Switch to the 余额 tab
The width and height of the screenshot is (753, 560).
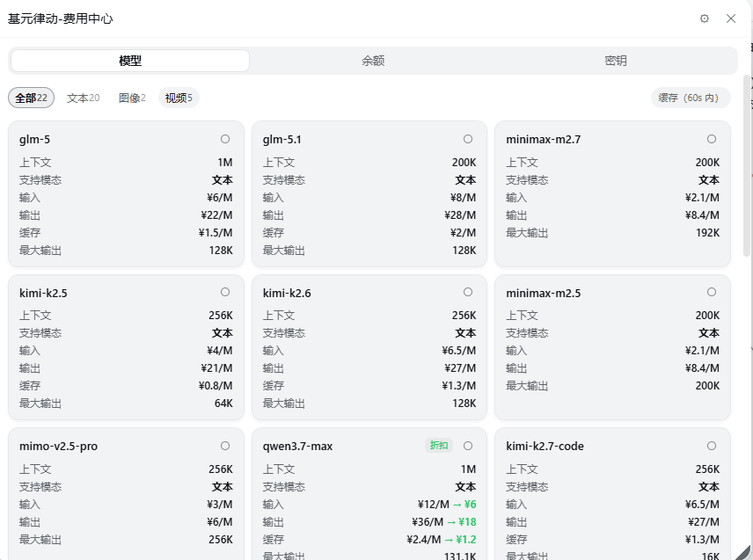373,61
